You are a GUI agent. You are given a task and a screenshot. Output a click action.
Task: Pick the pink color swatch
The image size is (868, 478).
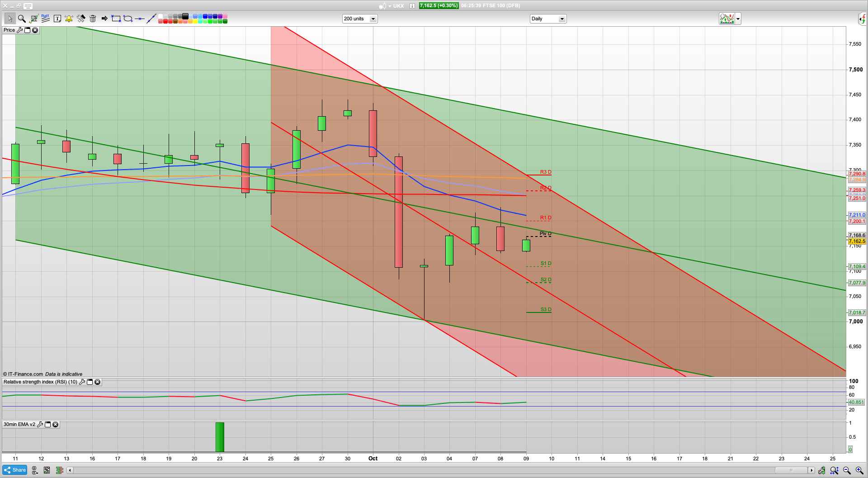[225, 16]
